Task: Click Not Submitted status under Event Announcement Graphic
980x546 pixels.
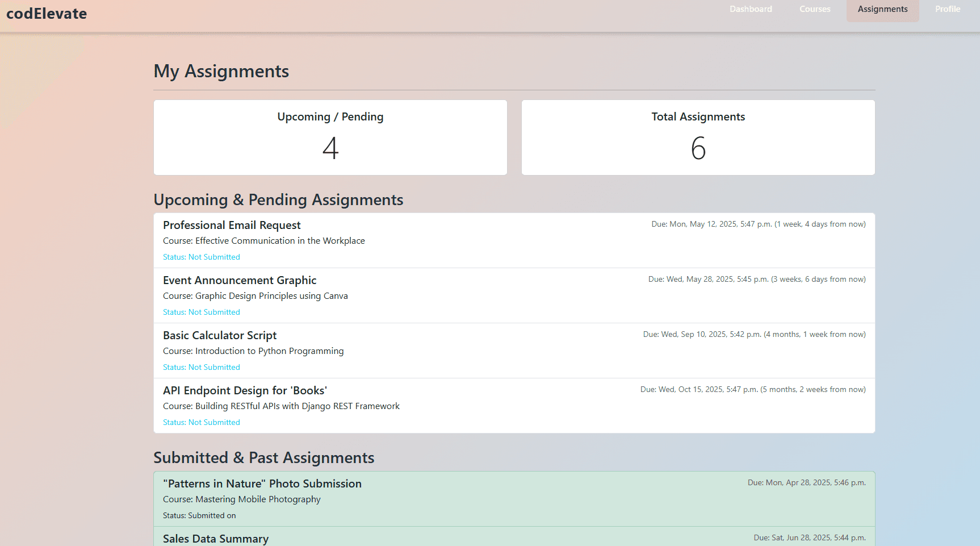Action: pyautogui.click(x=202, y=312)
